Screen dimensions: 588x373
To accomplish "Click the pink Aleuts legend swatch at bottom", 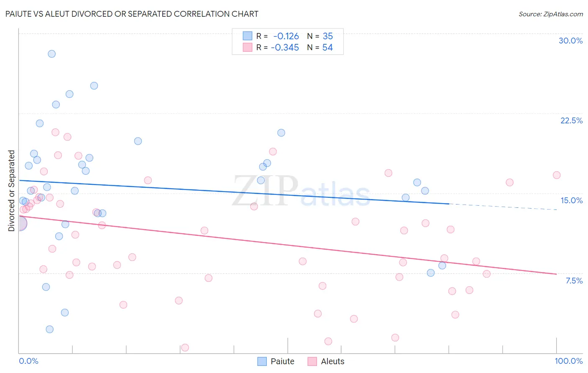I will [312, 361].
